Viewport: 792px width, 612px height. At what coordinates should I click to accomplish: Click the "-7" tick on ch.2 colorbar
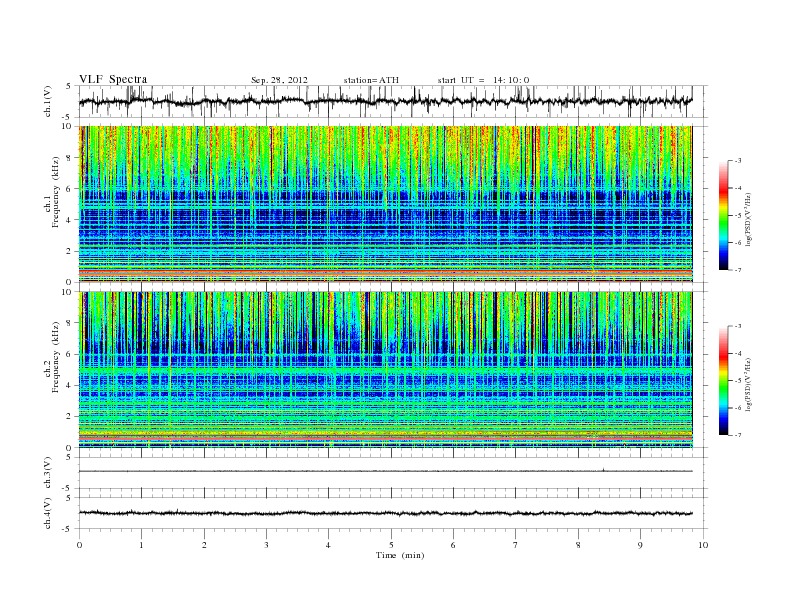click(736, 435)
